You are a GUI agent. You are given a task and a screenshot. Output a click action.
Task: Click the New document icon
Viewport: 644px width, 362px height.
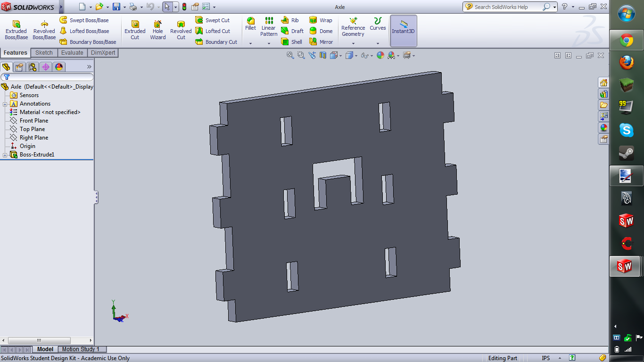tap(82, 7)
